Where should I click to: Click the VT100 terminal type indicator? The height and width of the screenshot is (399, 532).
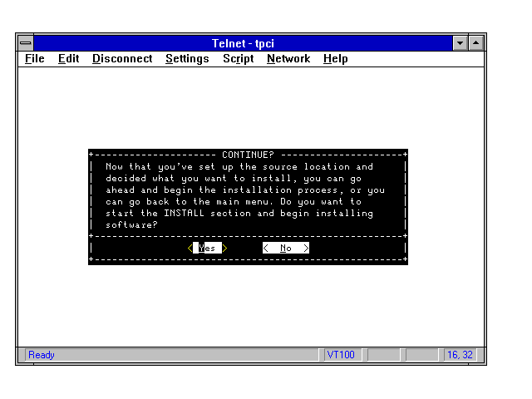tap(341, 355)
